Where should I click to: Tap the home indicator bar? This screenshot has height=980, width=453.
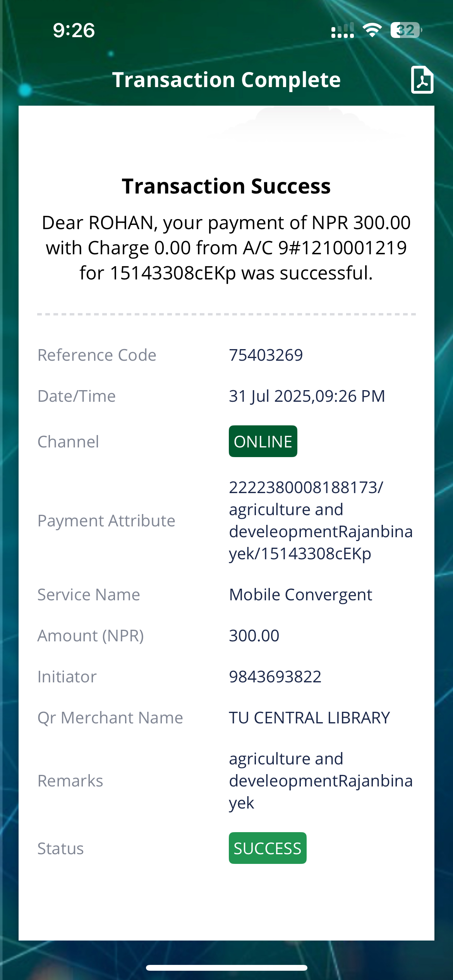coord(226,968)
